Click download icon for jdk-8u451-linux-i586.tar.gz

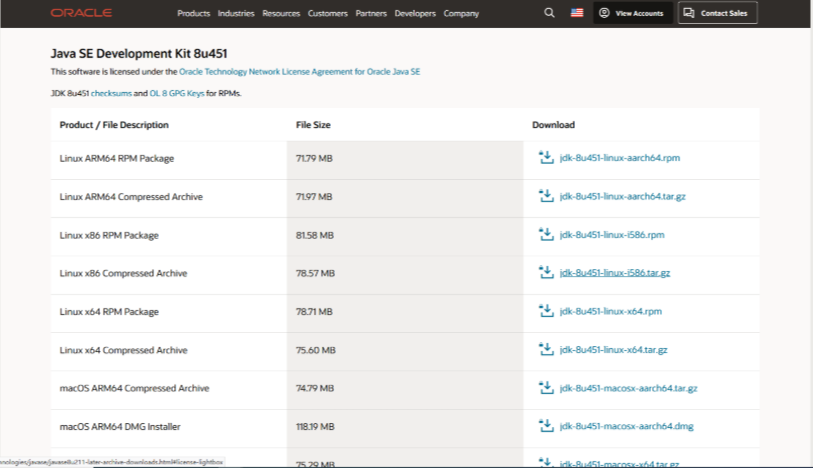pos(546,273)
